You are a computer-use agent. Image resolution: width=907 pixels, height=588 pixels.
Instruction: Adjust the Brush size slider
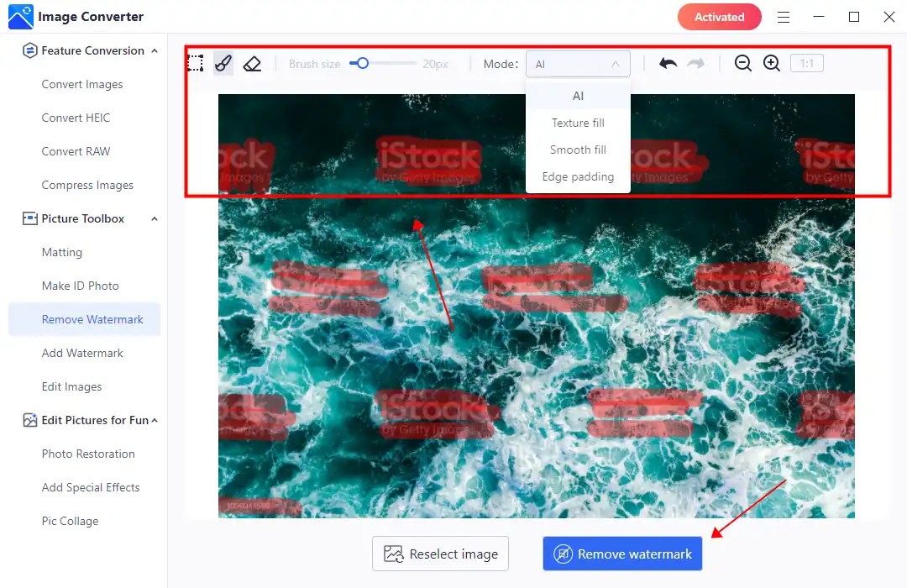(x=361, y=62)
